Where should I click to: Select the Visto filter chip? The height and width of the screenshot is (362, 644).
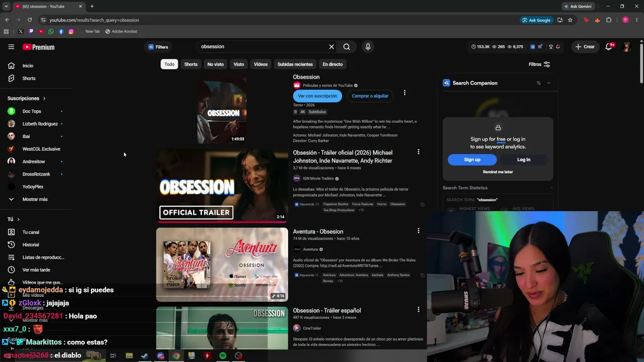pos(238,64)
